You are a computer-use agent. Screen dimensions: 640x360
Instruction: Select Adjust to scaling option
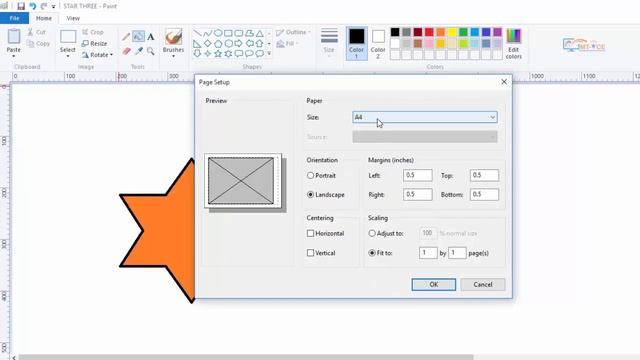(372, 233)
